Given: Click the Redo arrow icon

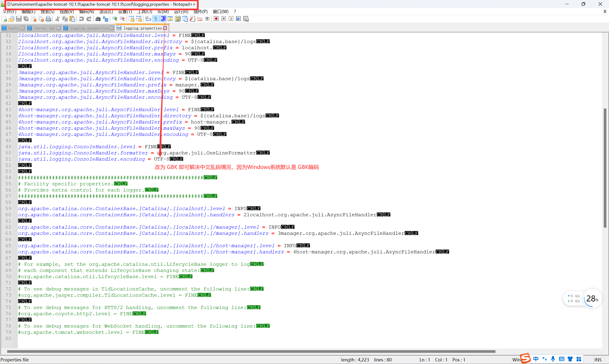Looking at the screenshot, I should tap(89, 19).
